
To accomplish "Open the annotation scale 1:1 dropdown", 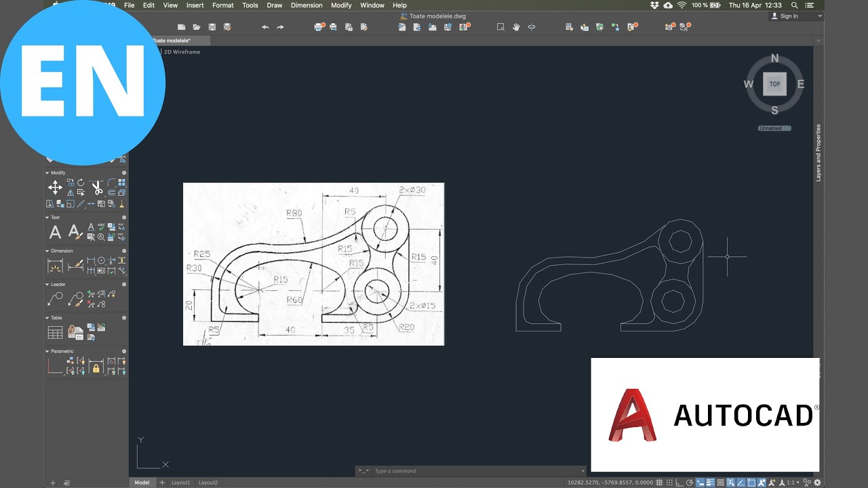I will click(x=793, y=483).
